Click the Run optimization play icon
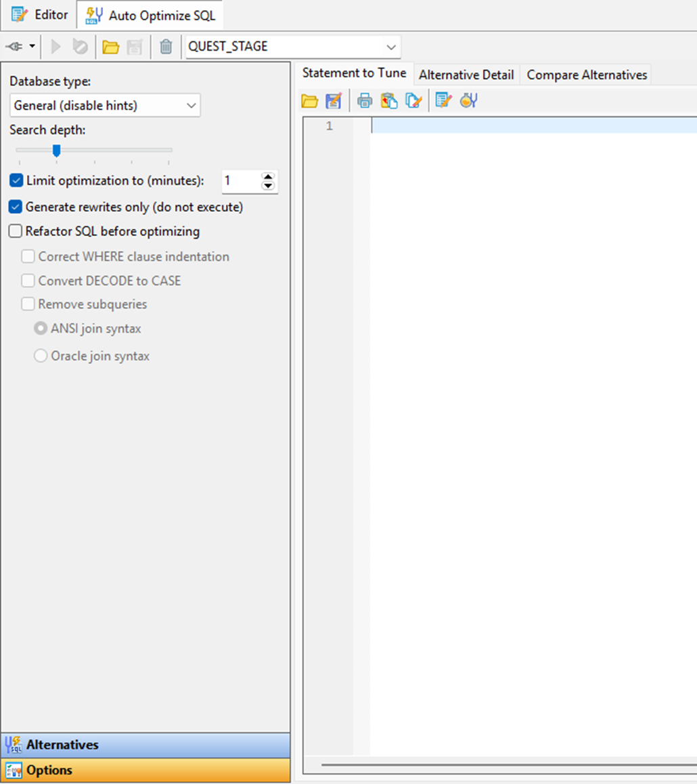697x784 pixels. (55, 47)
